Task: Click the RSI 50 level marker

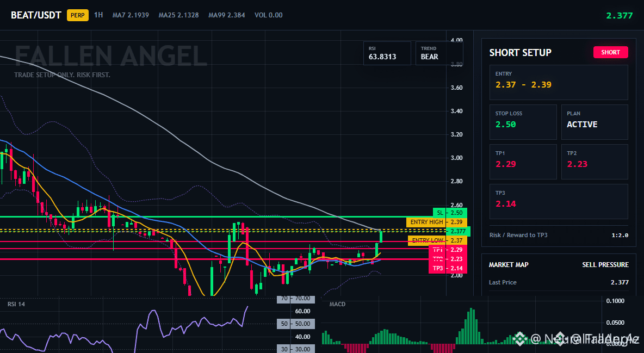Action: (296, 324)
